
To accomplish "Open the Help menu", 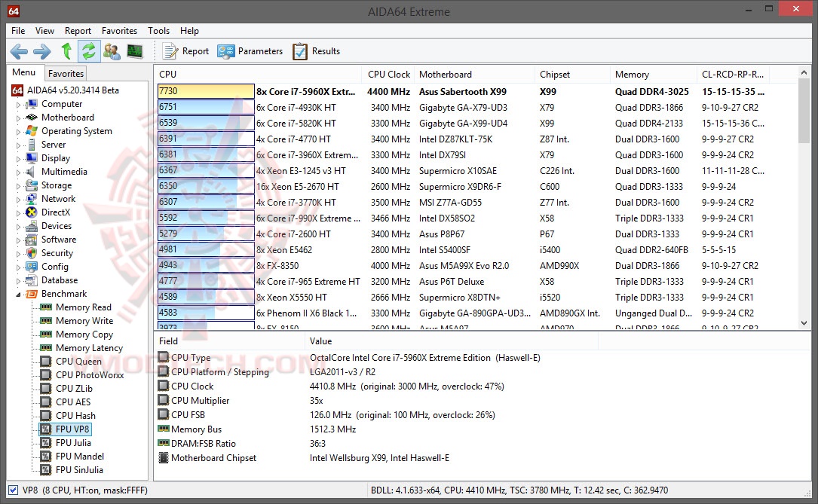I will pyautogui.click(x=189, y=31).
